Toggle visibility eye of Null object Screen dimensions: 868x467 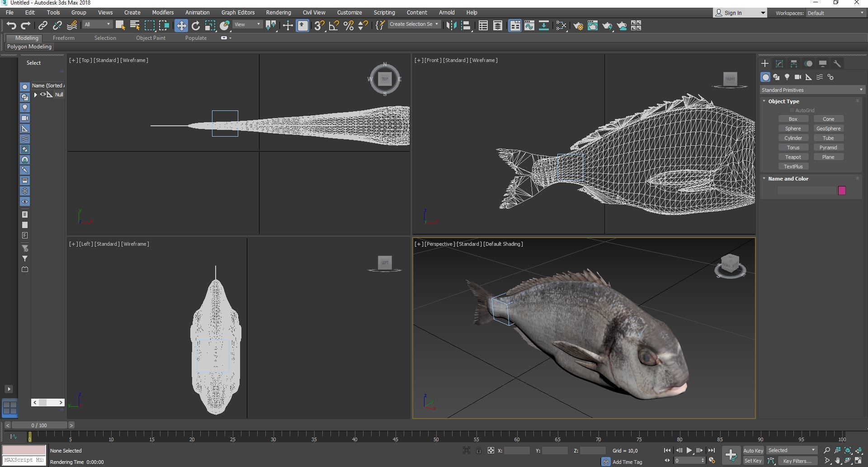pyautogui.click(x=43, y=95)
